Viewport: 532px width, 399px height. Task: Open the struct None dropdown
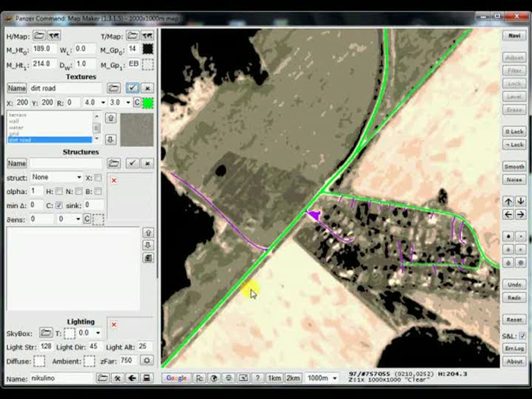(x=79, y=177)
